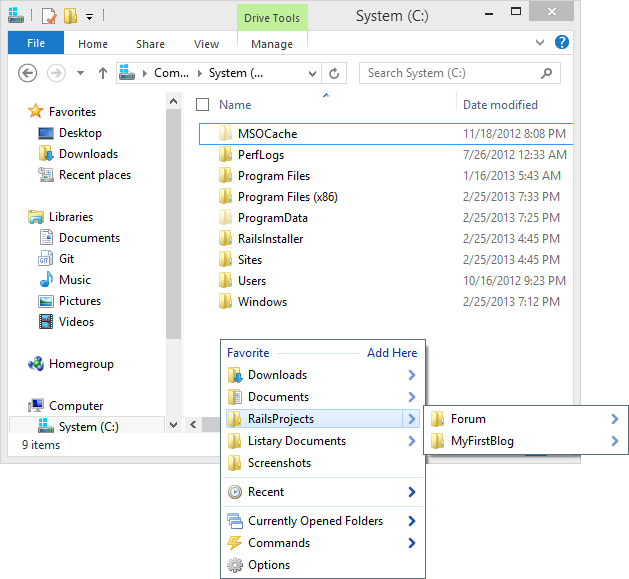Open Downloads under Favorites in sidebar
The height and width of the screenshot is (579, 629).
[78, 154]
